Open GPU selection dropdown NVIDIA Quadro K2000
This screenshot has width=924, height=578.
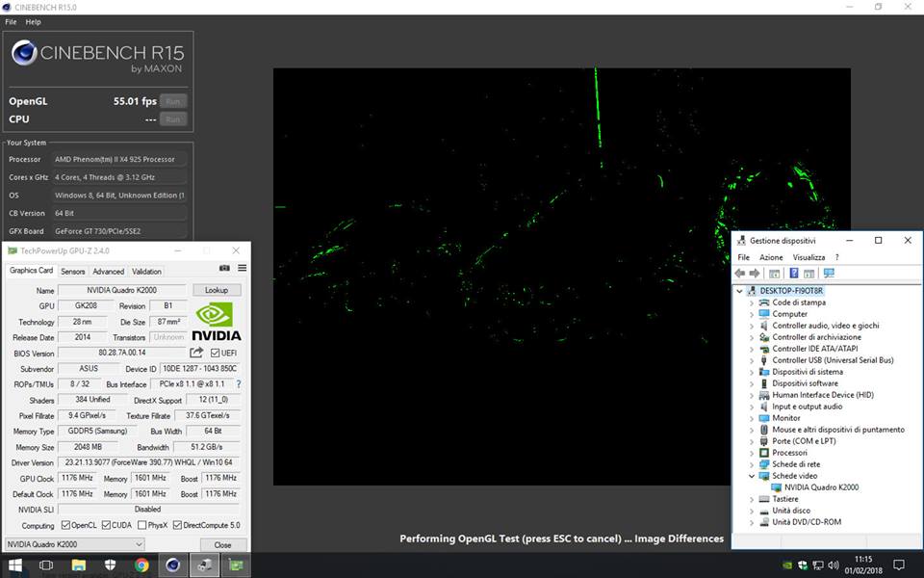74,544
